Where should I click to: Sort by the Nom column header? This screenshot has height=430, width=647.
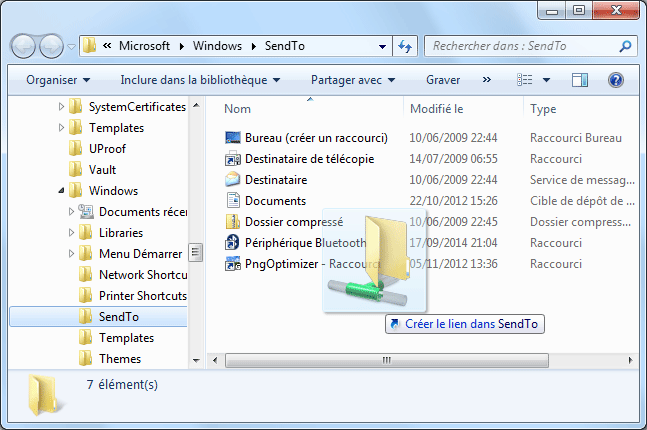237,109
